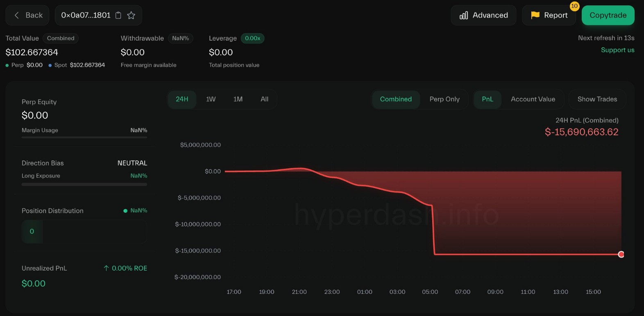This screenshot has width=644, height=316.
Task: Select the All timeframe tab
Action: (264, 99)
